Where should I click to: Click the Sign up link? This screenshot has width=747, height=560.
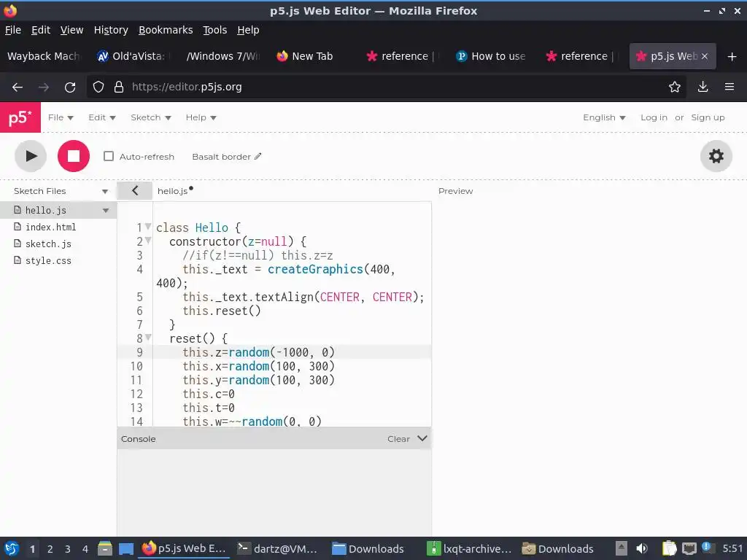(708, 117)
